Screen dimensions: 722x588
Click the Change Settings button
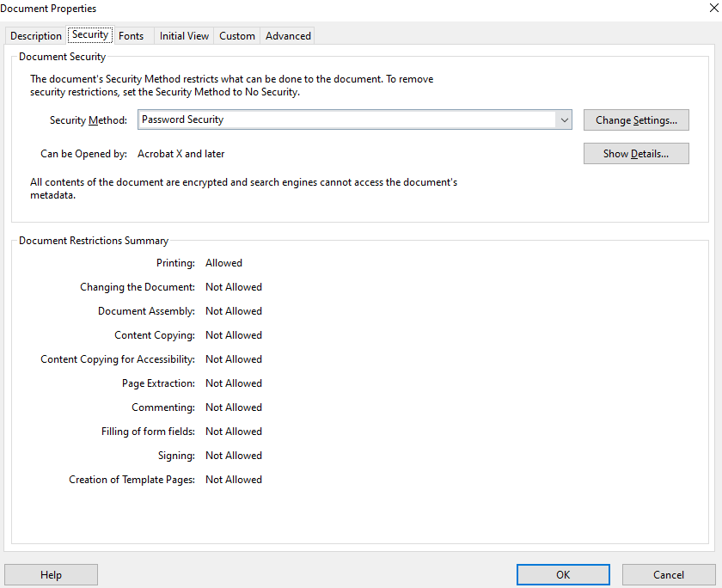pyautogui.click(x=636, y=120)
